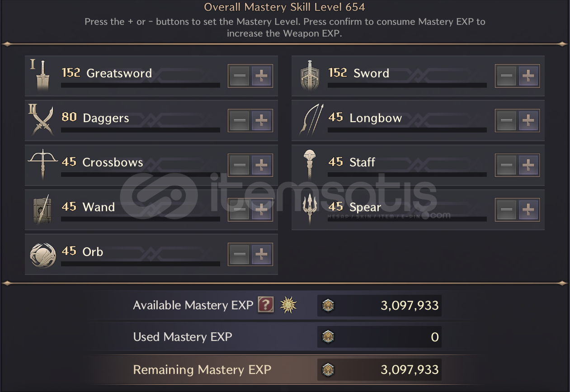Screen dimensions: 570x392
Task: Increase Greatsword mastery with plus button
Action: (261, 76)
